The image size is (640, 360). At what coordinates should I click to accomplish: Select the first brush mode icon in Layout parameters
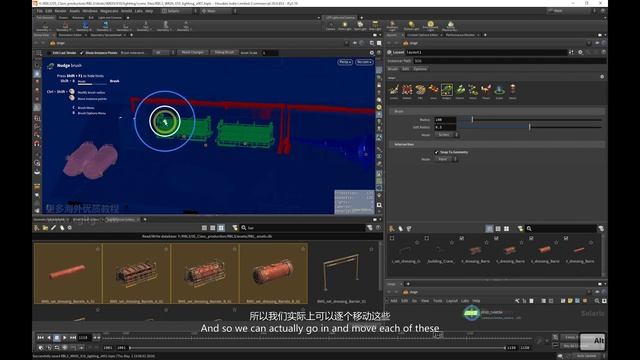coord(394,90)
